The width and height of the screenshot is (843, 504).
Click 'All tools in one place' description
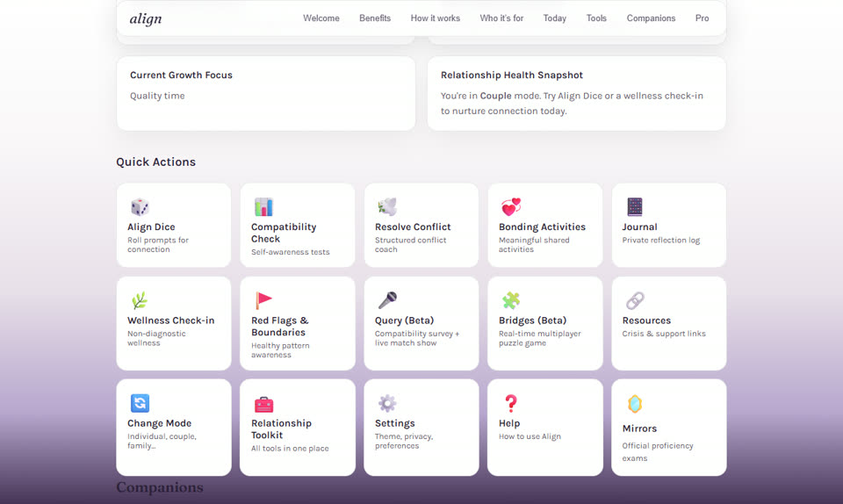tap(290, 449)
